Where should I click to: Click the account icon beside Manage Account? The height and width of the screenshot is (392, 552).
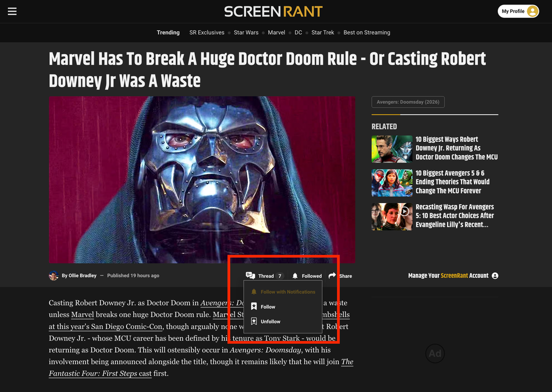click(x=495, y=276)
